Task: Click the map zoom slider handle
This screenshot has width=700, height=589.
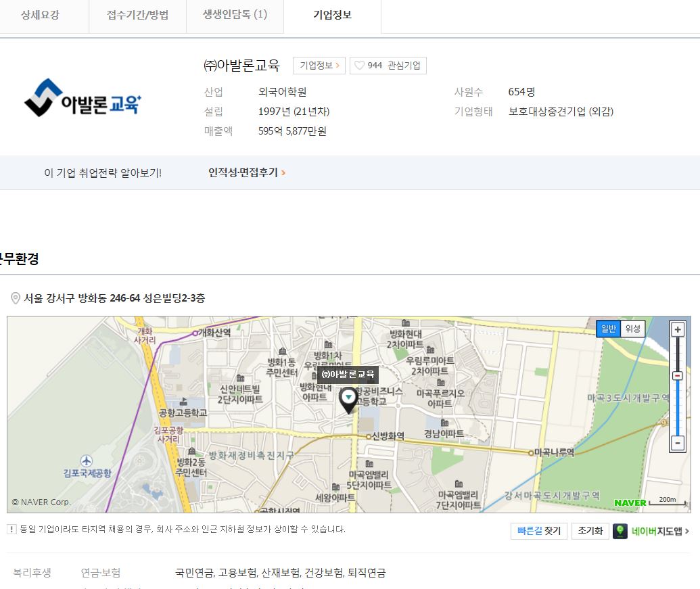Action: 678,376
